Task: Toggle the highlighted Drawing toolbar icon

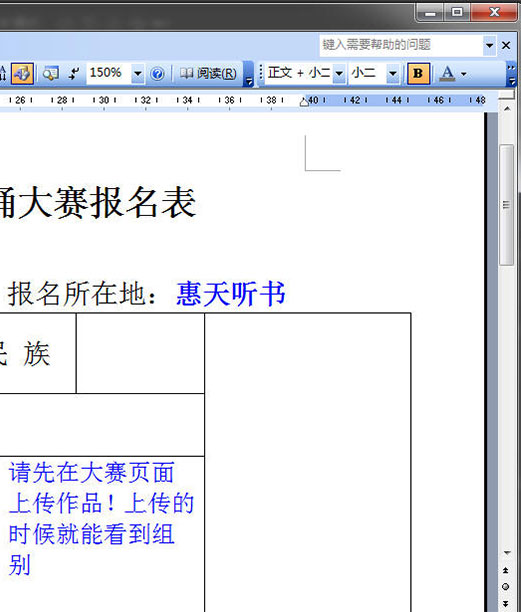Action: pyautogui.click(x=22, y=73)
